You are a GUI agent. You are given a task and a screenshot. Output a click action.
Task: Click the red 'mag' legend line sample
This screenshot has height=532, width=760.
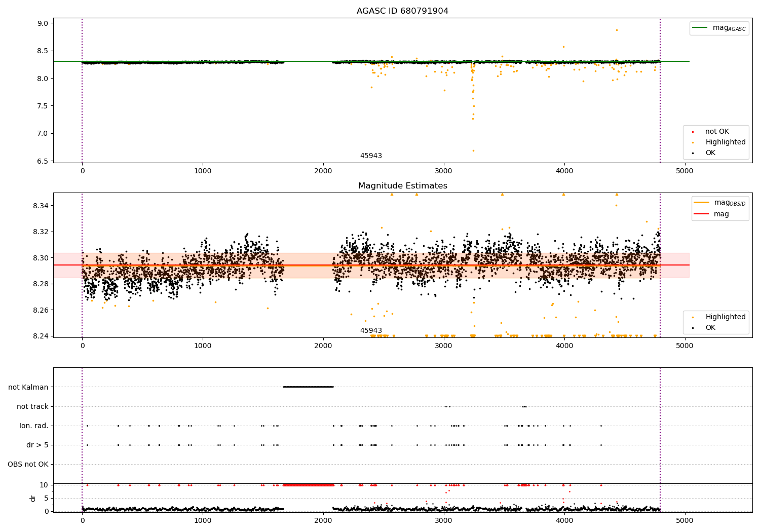pyautogui.click(x=701, y=214)
